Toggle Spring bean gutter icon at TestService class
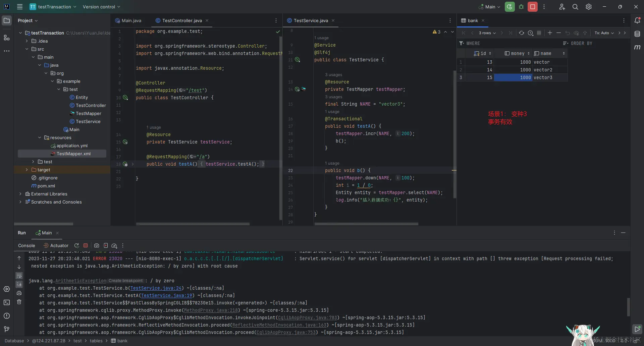The height and width of the screenshot is (346, 644). tap(297, 60)
